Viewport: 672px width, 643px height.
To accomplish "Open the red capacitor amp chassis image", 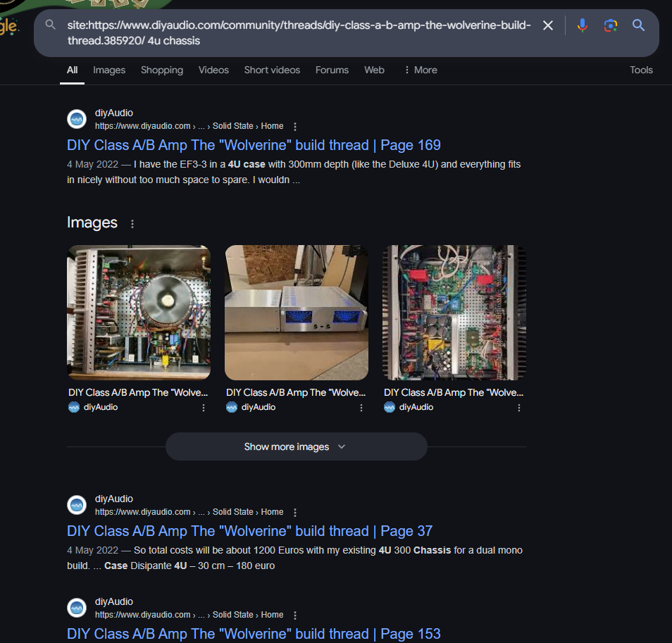I will pos(454,312).
